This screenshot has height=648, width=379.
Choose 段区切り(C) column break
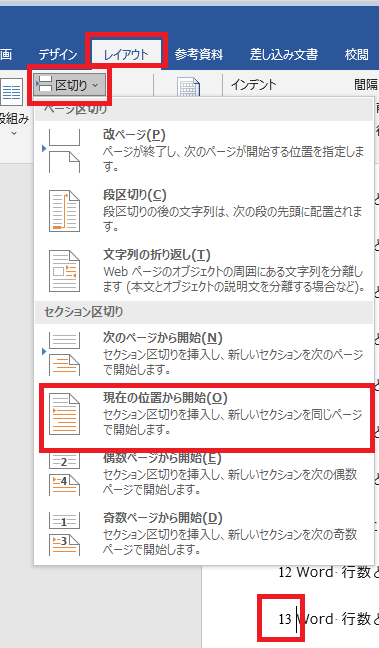click(204, 211)
